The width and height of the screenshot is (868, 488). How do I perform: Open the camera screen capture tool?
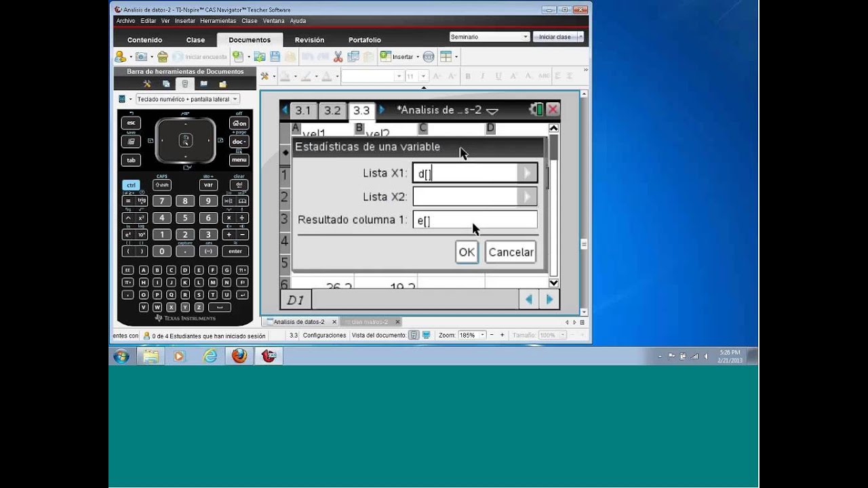click(x=141, y=57)
